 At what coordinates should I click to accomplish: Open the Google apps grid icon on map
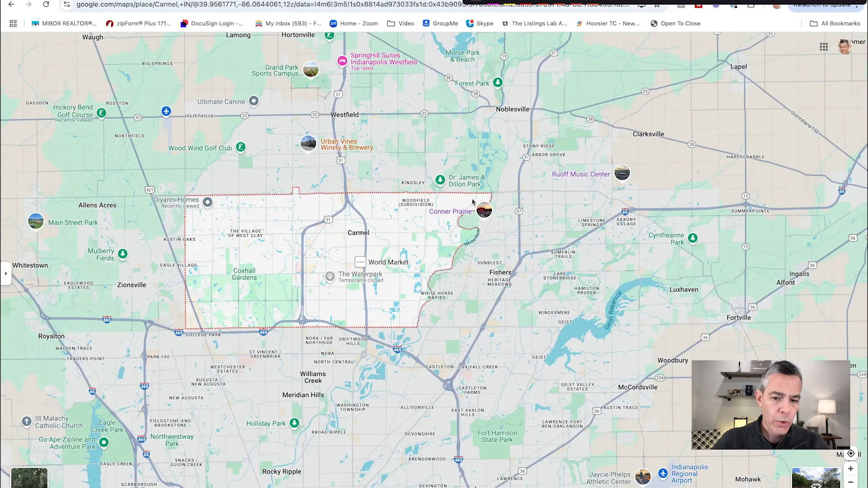pyautogui.click(x=824, y=47)
